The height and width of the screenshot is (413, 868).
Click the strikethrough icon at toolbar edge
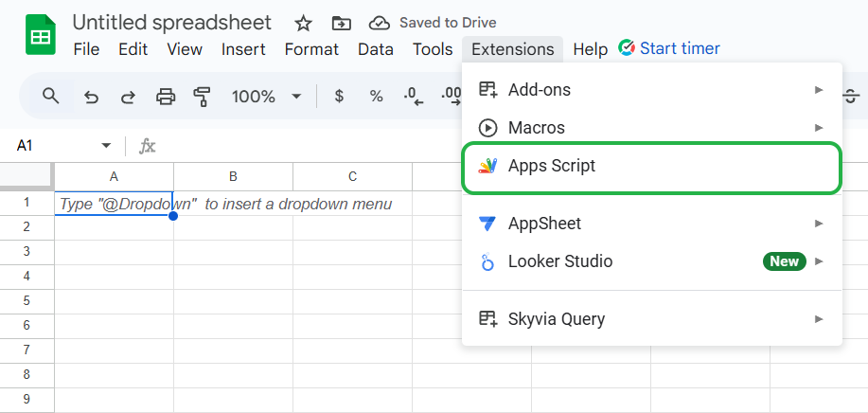[850, 97]
